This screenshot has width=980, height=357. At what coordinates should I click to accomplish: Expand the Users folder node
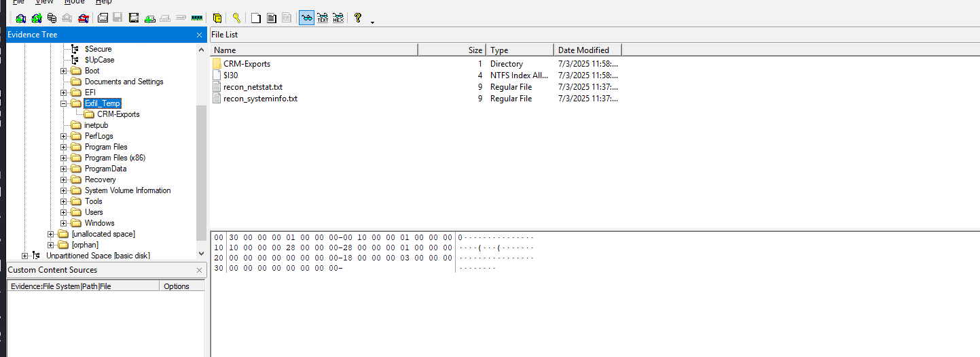coord(64,212)
